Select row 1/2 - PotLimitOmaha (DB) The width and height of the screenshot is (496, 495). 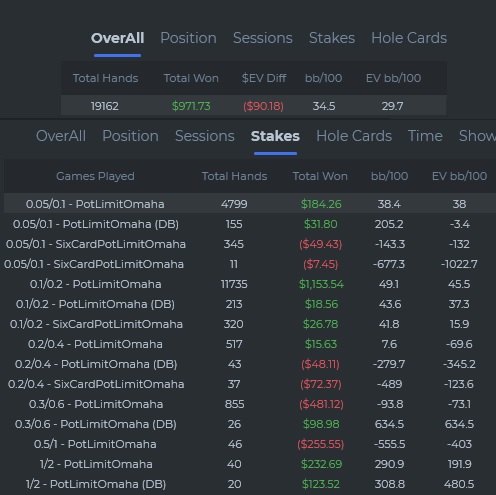(x=250, y=484)
